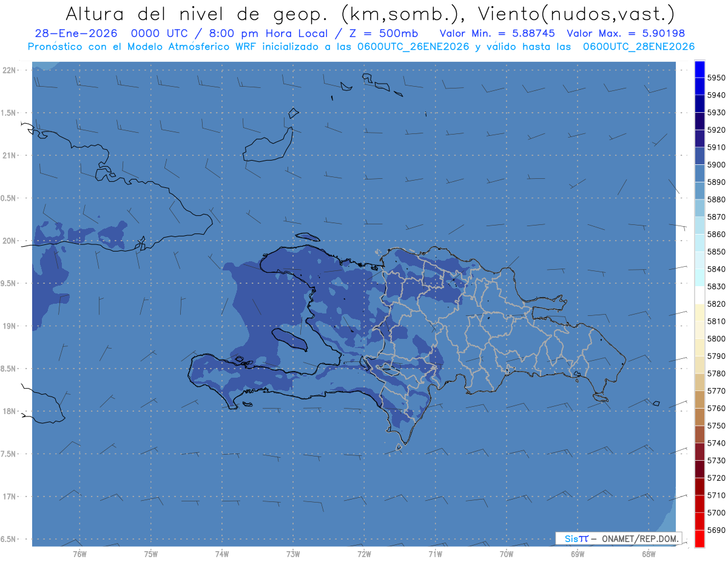Click the legend value '5870'
Image resolution: width=728 pixels, height=562 pixels.
pos(716,217)
